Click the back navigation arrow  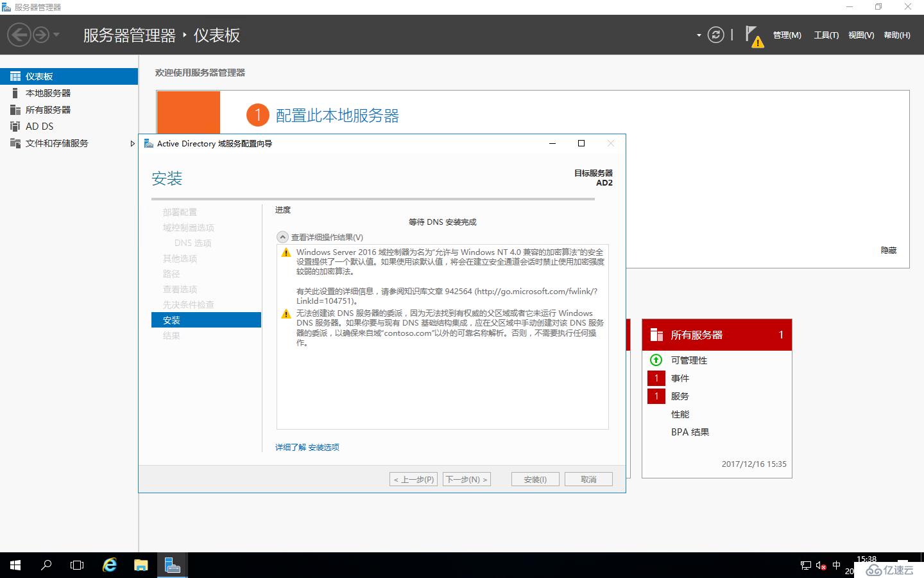pos(19,35)
